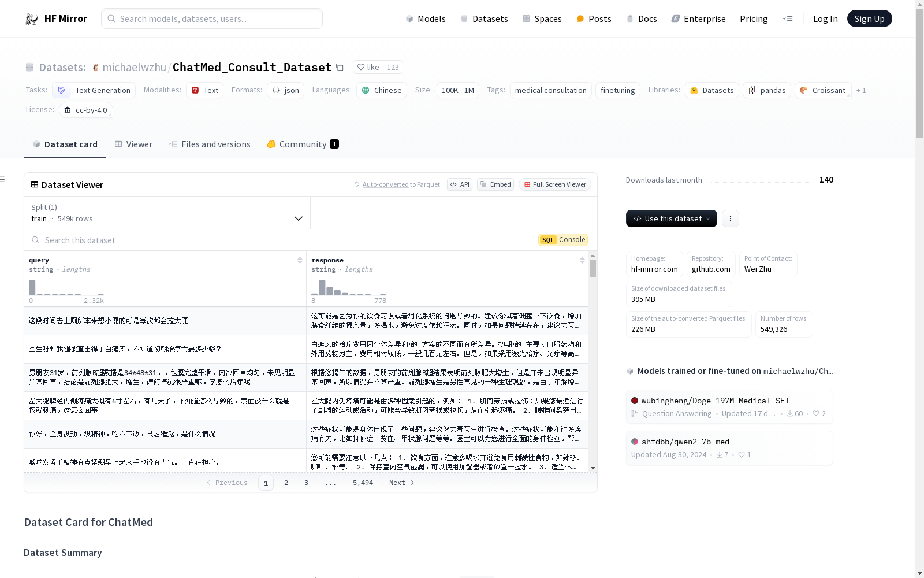This screenshot has width=924, height=578.
Task: Select the pandas library tag
Action: tap(767, 90)
